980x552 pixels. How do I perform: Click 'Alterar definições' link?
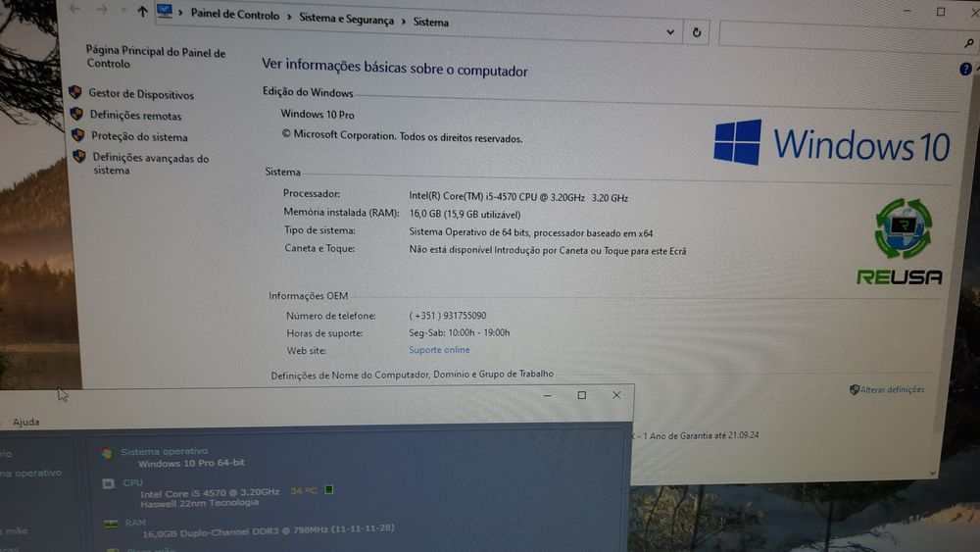pyautogui.click(x=893, y=389)
